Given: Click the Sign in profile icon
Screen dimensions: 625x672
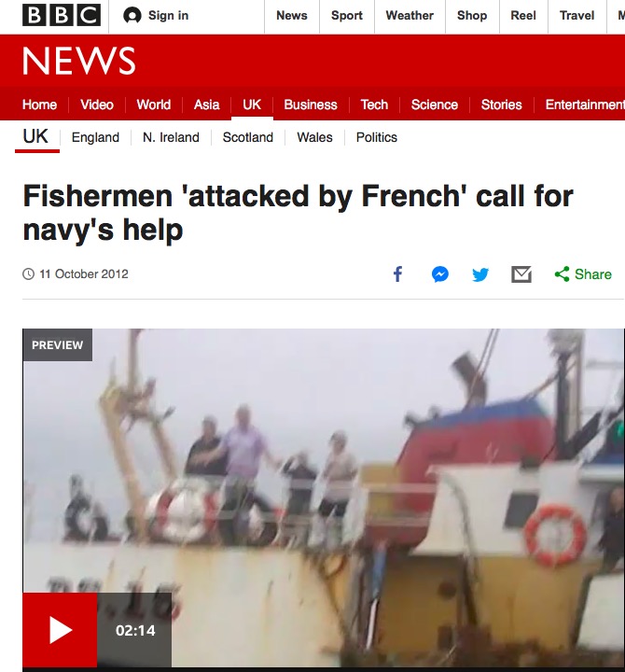Looking at the screenshot, I should pos(132,16).
